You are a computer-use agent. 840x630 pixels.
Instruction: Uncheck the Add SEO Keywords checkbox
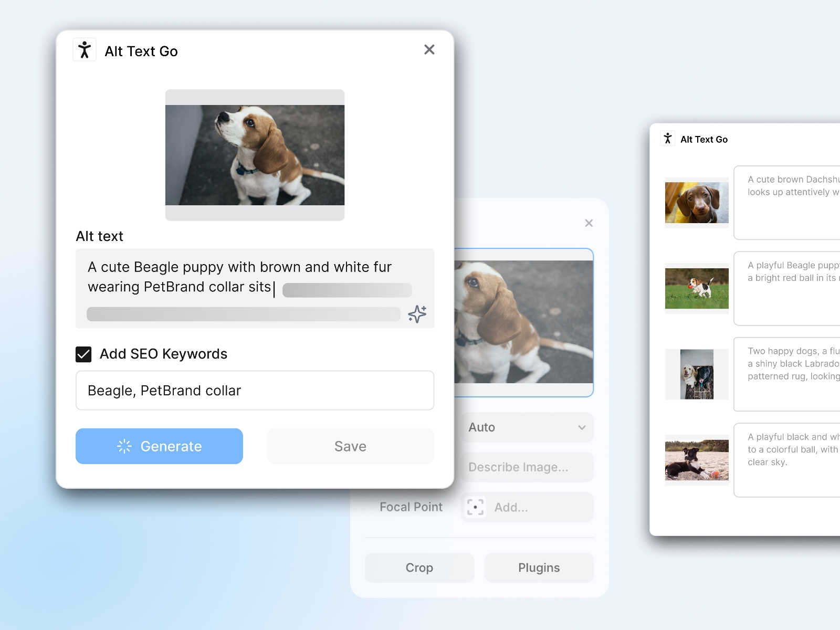click(x=83, y=354)
